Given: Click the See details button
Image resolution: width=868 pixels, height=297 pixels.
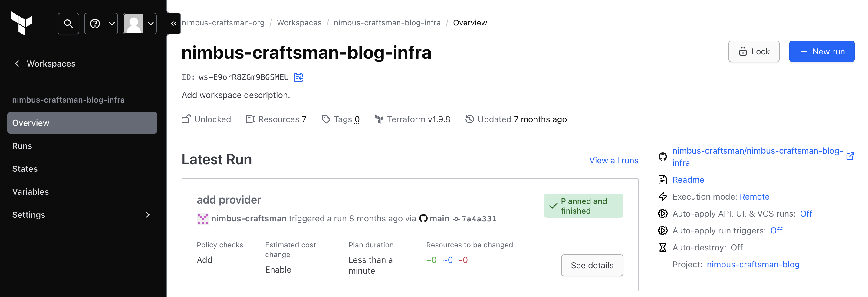Looking at the screenshot, I should point(592,265).
